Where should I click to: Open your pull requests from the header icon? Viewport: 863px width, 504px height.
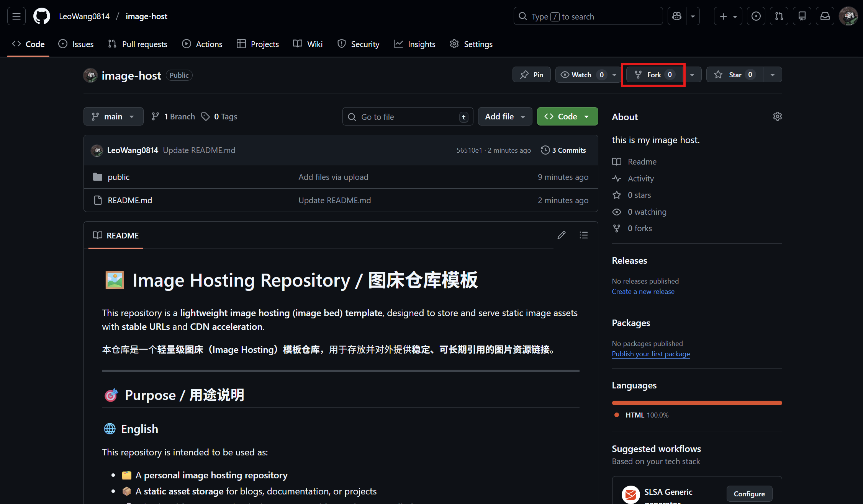tap(779, 16)
